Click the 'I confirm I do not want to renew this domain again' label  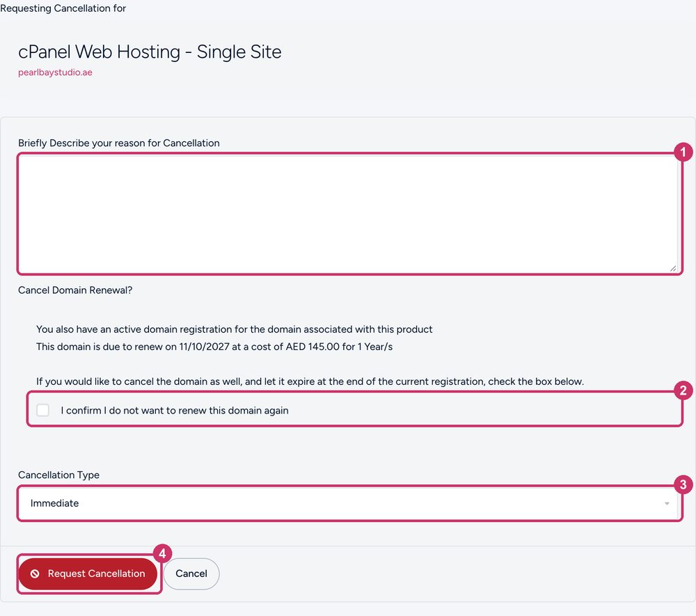pos(175,411)
